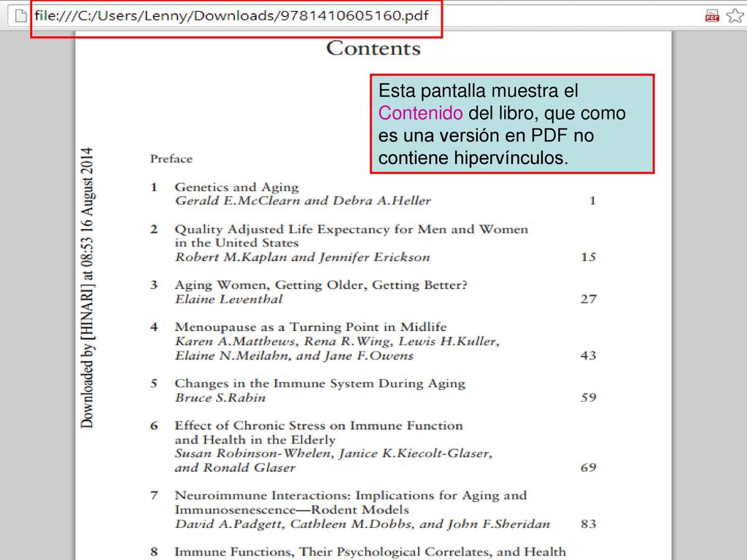Click authors line 'Susan Robinson-Whelen, Janice K.Kiecolt-Glaser'
Screen dimensions: 747x560
333,454
